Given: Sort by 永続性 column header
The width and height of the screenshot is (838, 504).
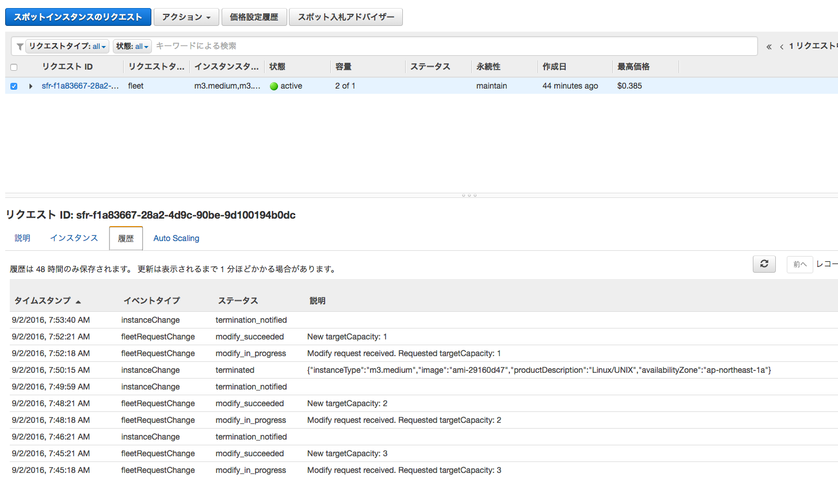Looking at the screenshot, I should [489, 67].
